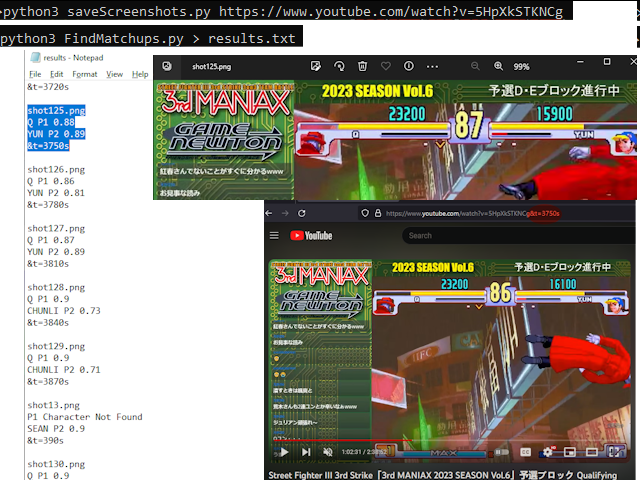The image size is (640, 480).
Task: Click the 'CHUNLI P2 0.73' line in Notepad
Action: click(x=64, y=311)
